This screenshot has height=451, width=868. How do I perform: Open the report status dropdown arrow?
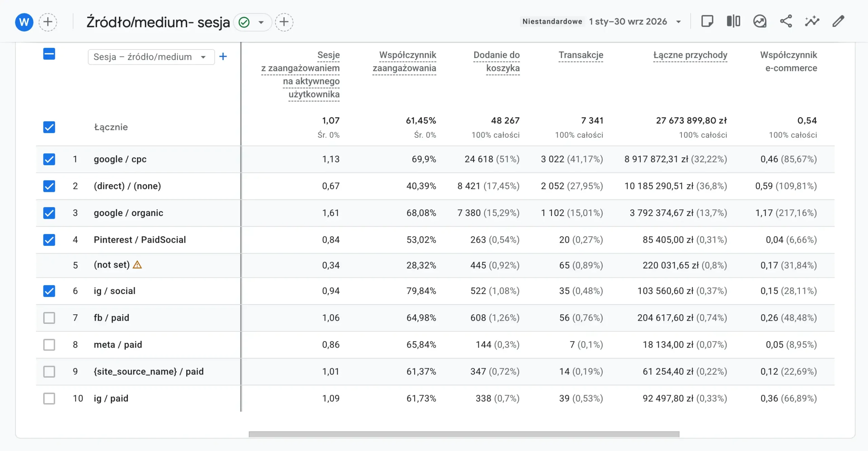pyautogui.click(x=261, y=22)
